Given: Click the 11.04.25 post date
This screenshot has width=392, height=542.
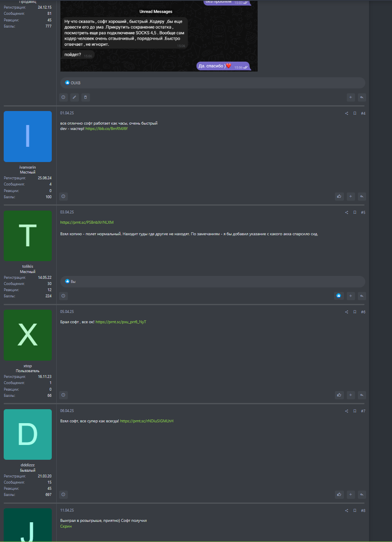Looking at the screenshot, I should 67,510.
